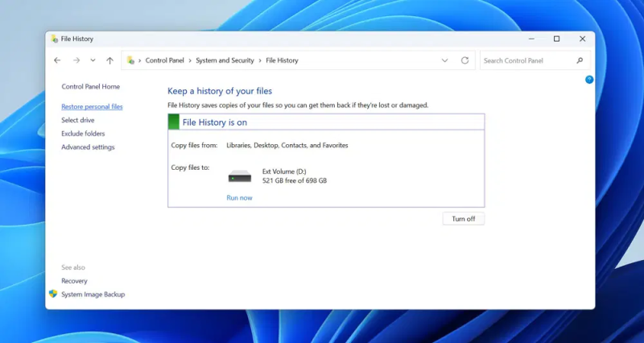Select File History in the breadcrumb

(x=282, y=60)
